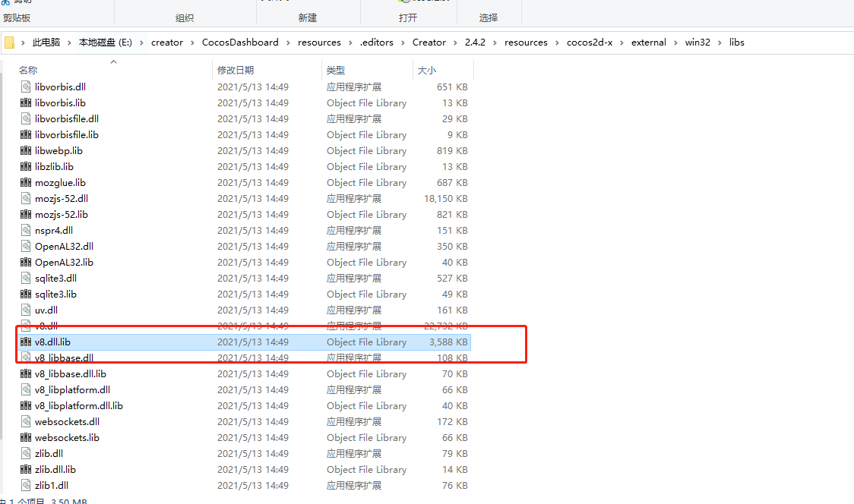Go to the cocos2d-x folder breadcrumb
This screenshot has height=504, width=854.
pyautogui.click(x=590, y=43)
